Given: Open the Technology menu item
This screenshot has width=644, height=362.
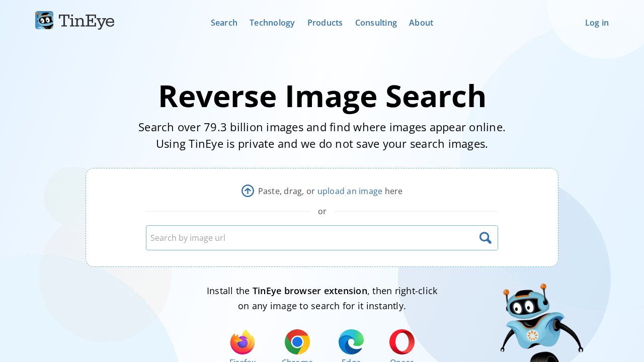Looking at the screenshot, I should click(272, 22).
